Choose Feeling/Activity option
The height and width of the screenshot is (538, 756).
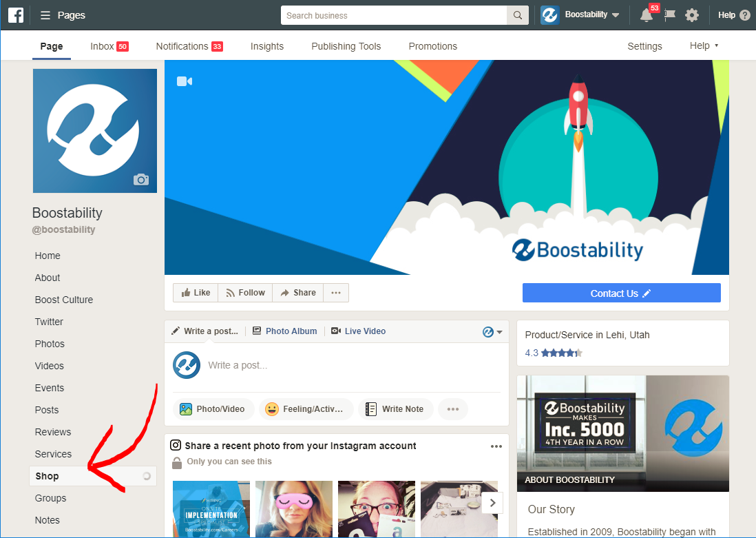click(306, 409)
